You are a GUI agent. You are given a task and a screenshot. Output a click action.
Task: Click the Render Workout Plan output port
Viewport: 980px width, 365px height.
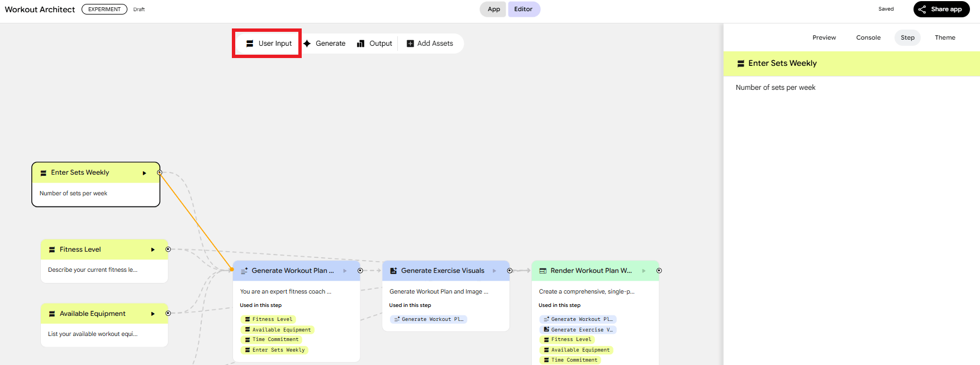click(x=659, y=271)
